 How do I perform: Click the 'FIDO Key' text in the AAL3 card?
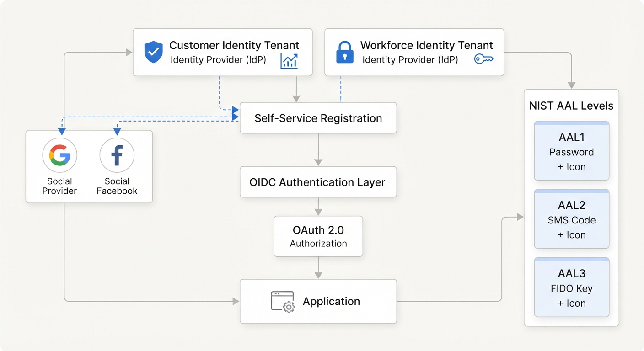click(572, 289)
